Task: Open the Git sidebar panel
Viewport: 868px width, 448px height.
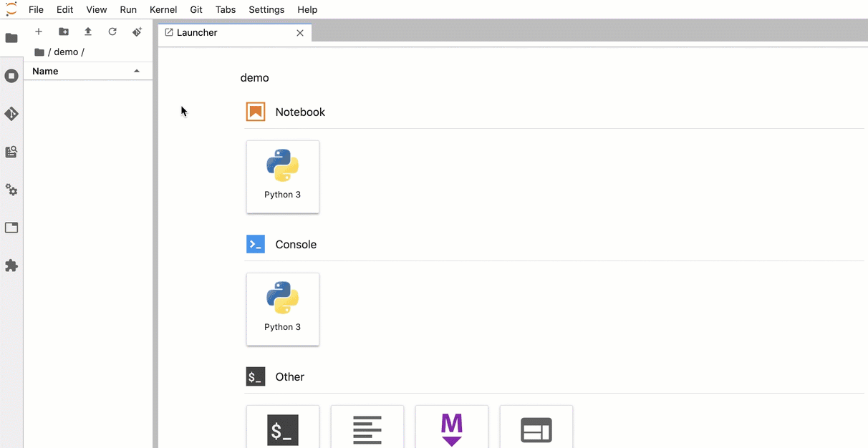Action: tap(11, 114)
